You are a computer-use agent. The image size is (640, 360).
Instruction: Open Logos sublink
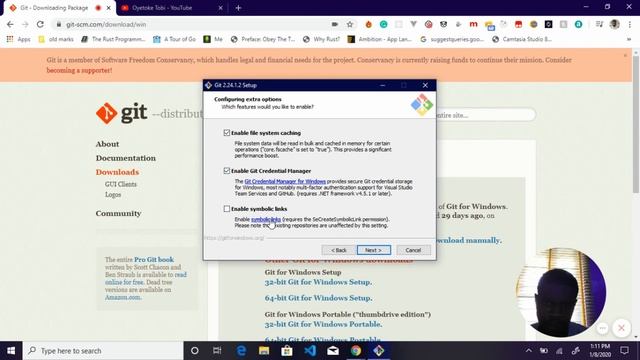click(x=113, y=195)
